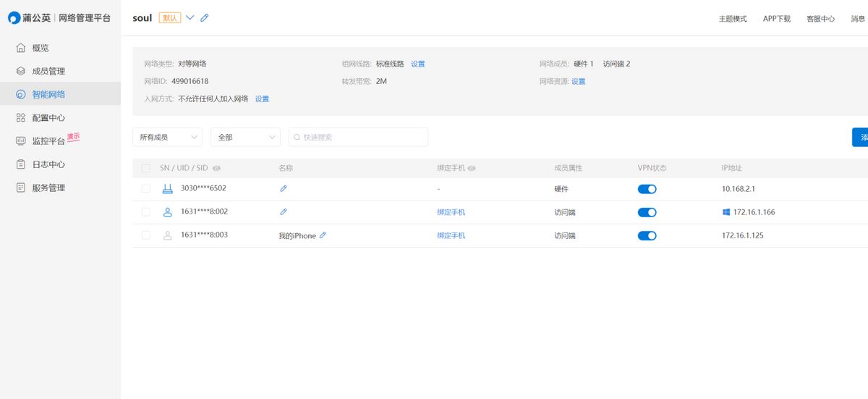Screen dimensions: 868x399
Task: Click the edit pencil in the 3030****6502 row
Action: point(284,188)
